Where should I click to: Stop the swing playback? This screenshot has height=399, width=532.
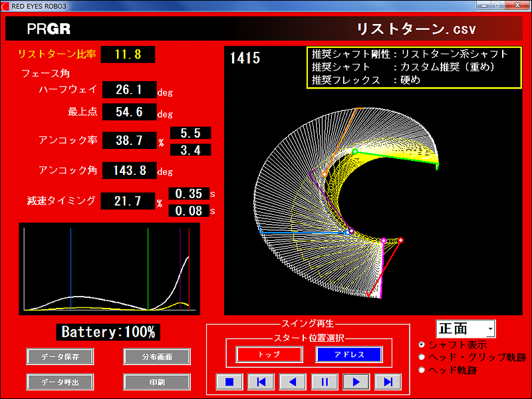tap(229, 382)
